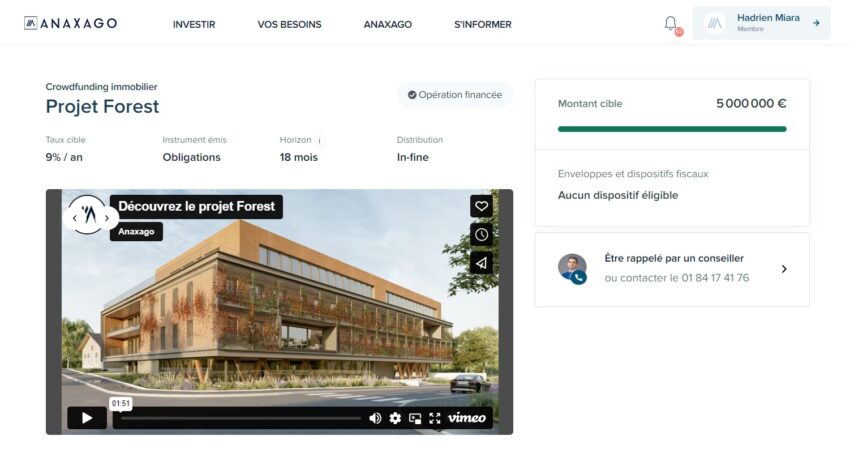This screenshot has height=453, width=850.
Task: Click the Projet Forest heading
Action: tap(102, 107)
